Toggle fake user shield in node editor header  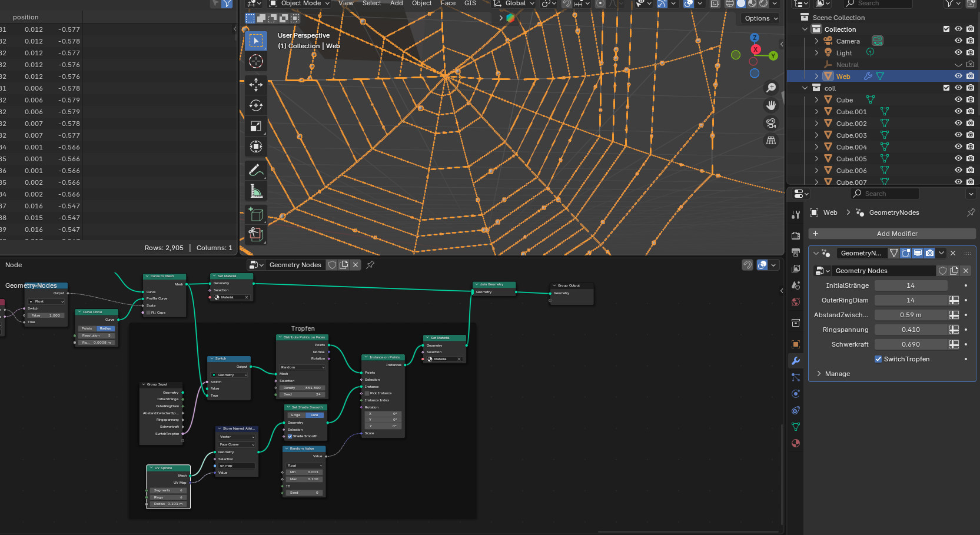point(333,265)
